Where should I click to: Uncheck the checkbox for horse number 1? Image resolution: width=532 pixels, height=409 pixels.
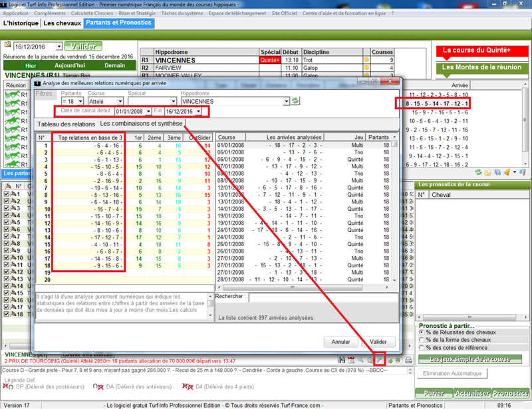coord(7,194)
